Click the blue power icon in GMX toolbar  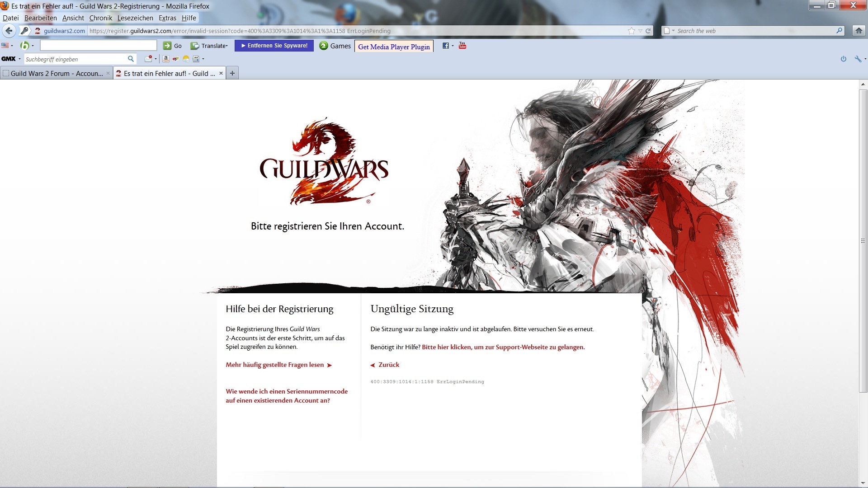(x=843, y=59)
